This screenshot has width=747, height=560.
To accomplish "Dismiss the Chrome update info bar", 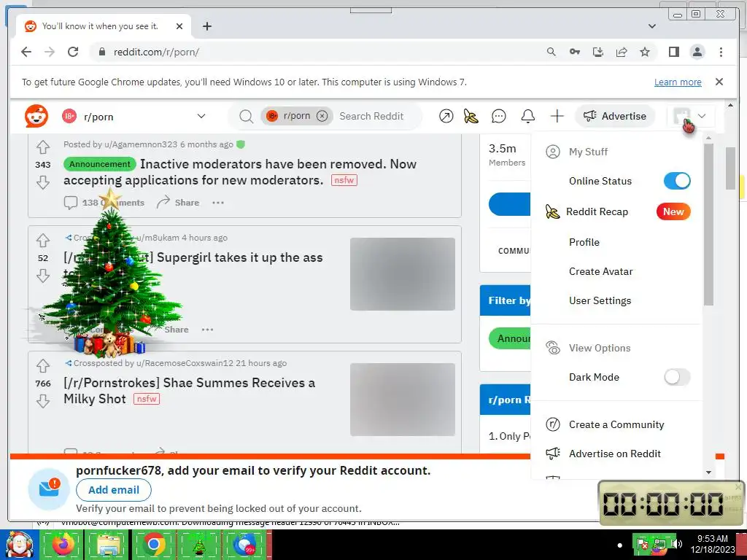I will [x=719, y=82].
